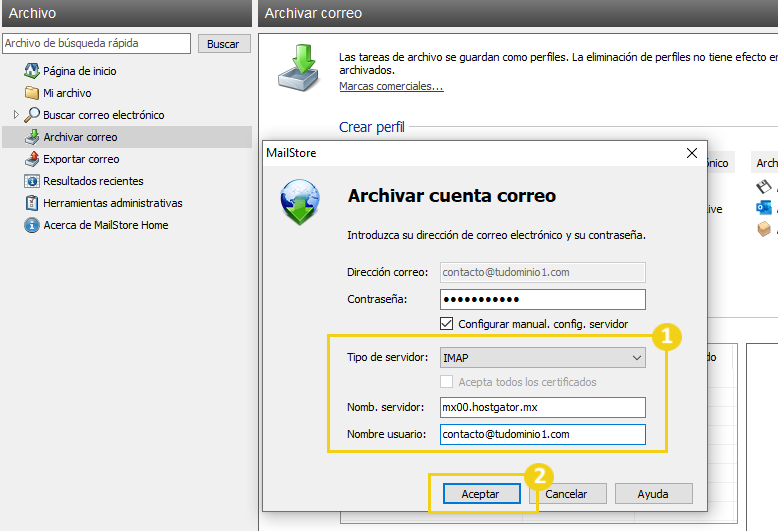Click the Acerca de MailStore Home info icon
Image resolution: width=778 pixels, height=531 pixels.
point(32,225)
